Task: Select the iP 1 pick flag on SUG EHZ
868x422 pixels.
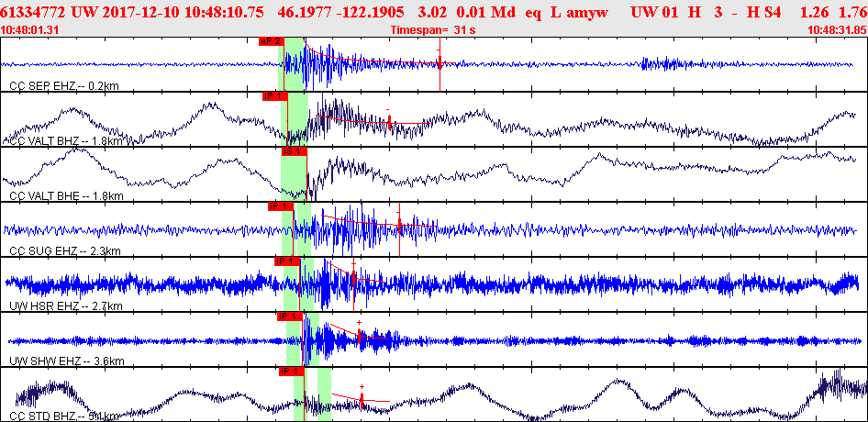Action: pyautogui.click(x=281, y=206)
